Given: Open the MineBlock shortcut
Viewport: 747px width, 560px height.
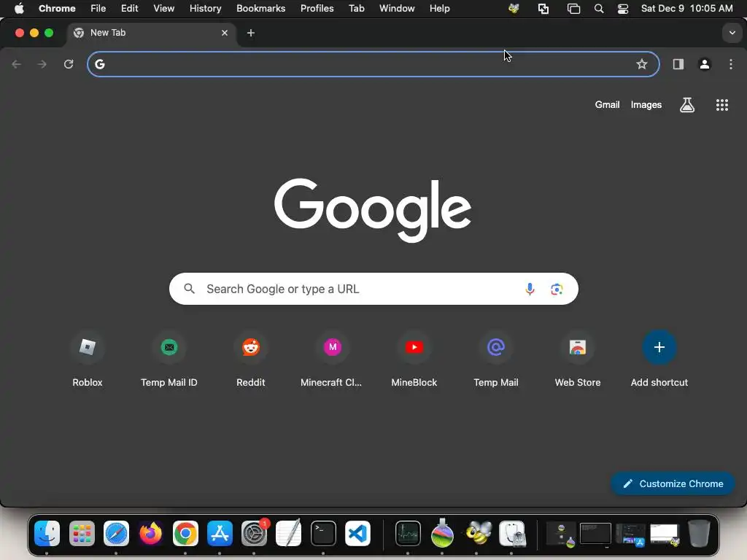Looking at the screenshot, I should pos(414,359).
